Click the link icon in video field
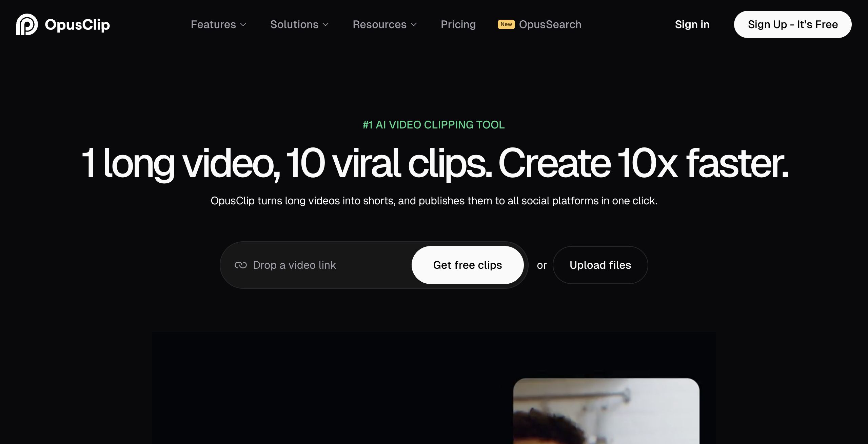Viewport: 868px width, 444px height. click(240, 265)
